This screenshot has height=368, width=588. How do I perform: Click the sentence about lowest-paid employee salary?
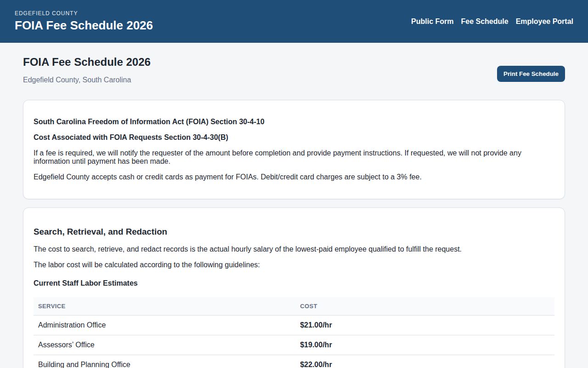coord(248,249)
